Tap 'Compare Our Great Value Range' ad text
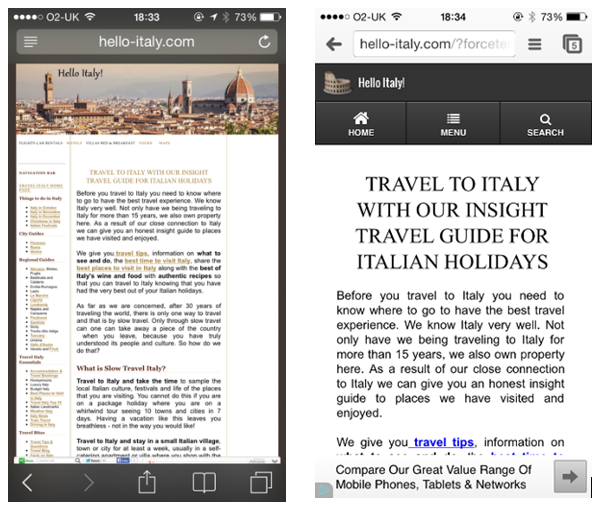 (433, 477)
